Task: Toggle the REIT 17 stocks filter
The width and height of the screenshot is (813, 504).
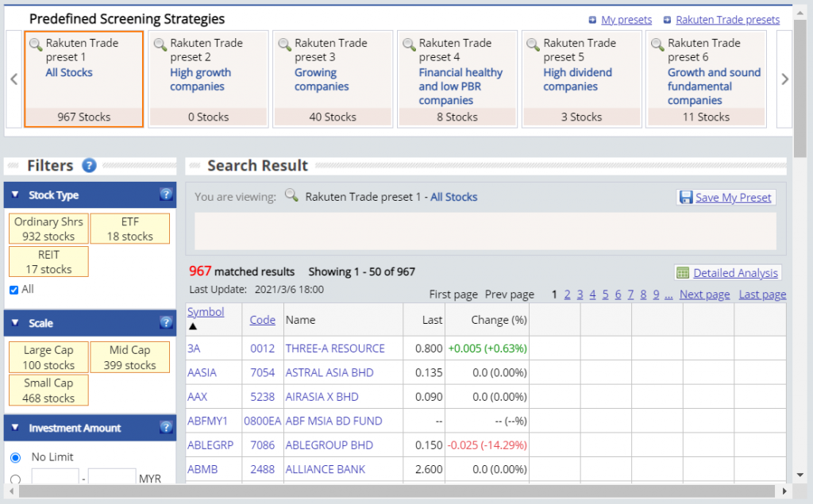Action: (48, 262)
